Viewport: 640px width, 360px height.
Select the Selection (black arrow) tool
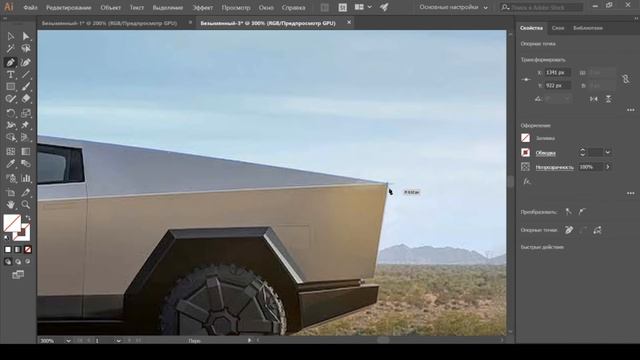[x=11, y=36]
